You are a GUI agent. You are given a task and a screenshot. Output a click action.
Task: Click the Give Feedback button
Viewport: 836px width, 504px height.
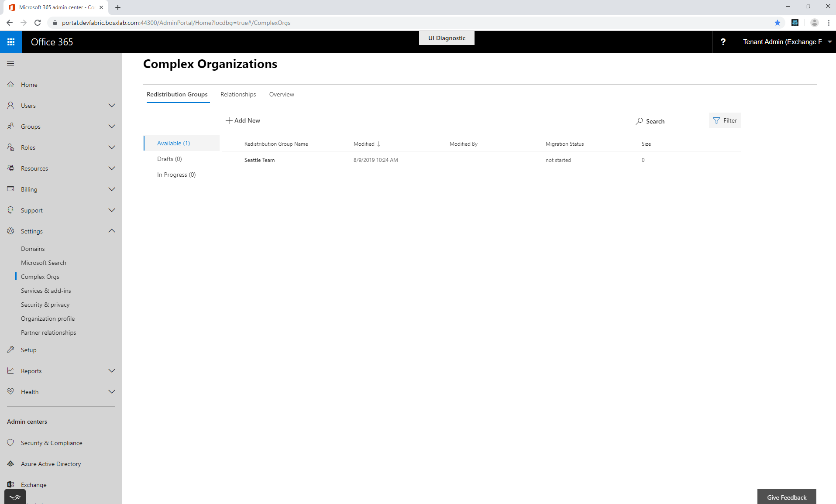click(x=787, y=497)
